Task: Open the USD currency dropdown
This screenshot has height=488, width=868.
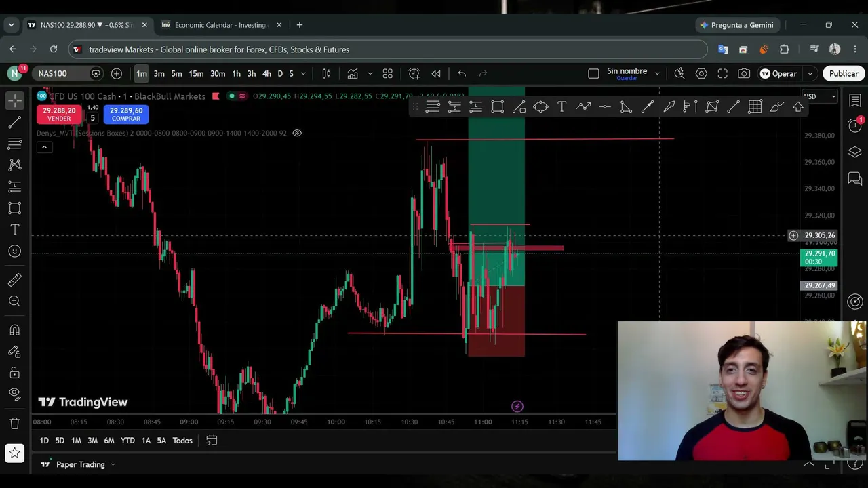Action: 819,96
